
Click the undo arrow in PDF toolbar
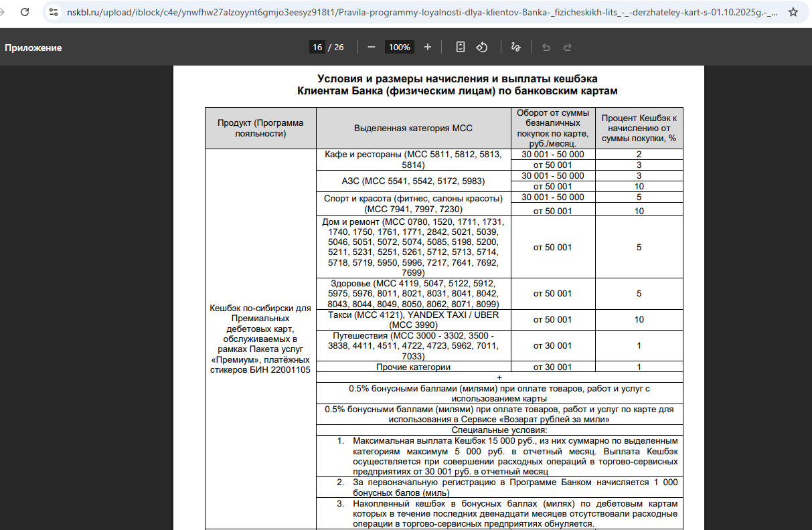(x=546, y=47)
